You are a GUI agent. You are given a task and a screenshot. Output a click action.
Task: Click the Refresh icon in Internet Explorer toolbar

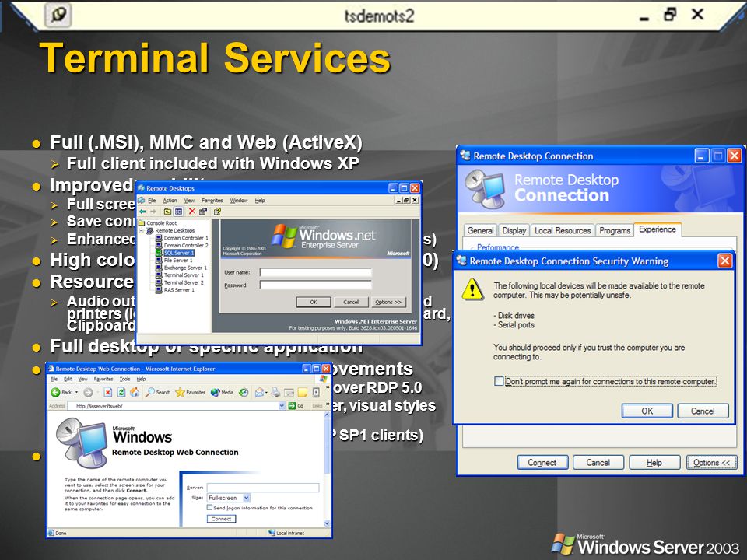(121, 392)
